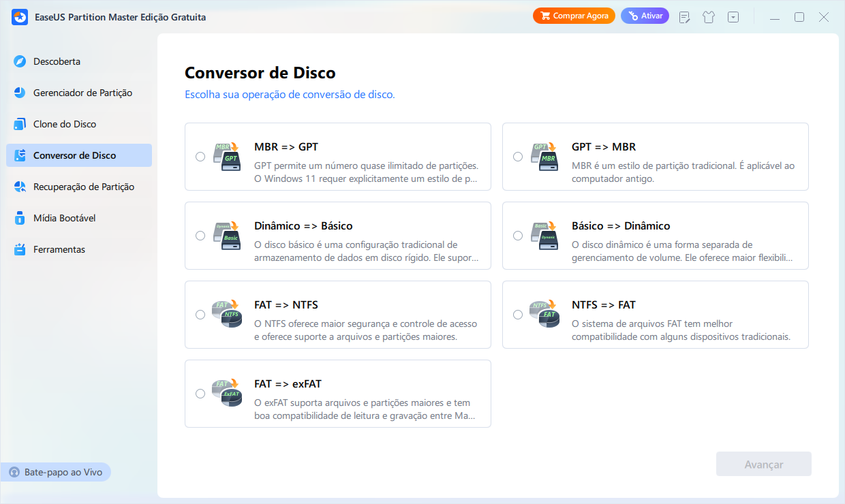The height and width of the screenshot is (504, 845).
Task: Click the "MBR => GPT" title text
Action: (286, 147)
